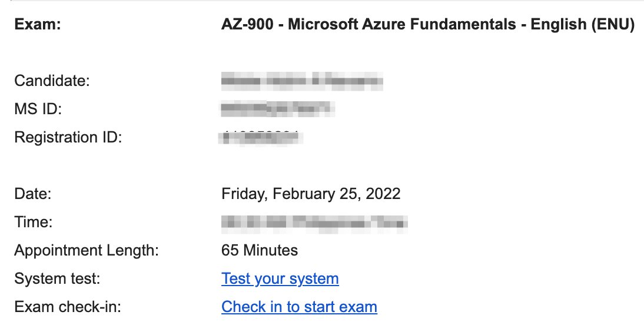Click the English (ENU) language text

point(582,24)
